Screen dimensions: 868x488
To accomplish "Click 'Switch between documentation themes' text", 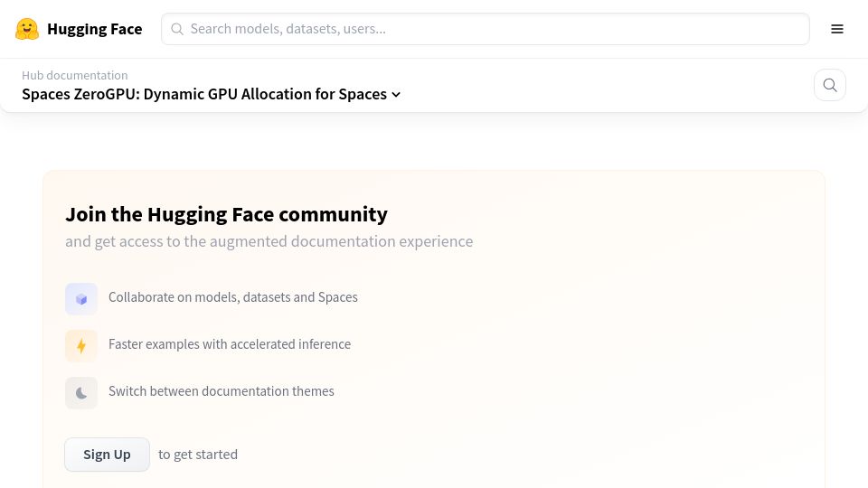I will 222,391.
